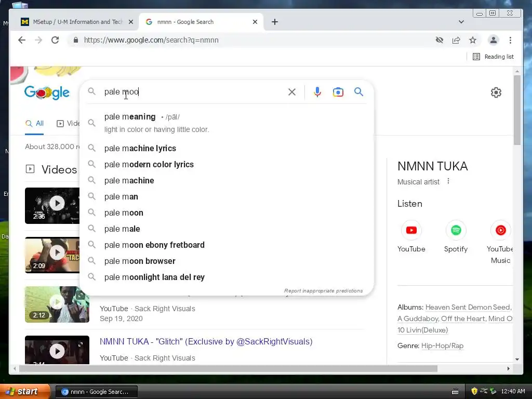Choose suggestion pale machine lyrics
Screen dimensions: 532x399
pos(227,148)
